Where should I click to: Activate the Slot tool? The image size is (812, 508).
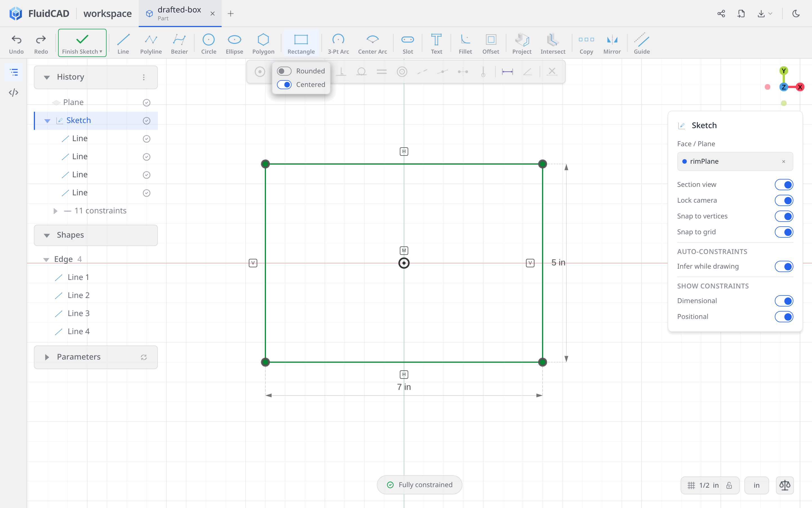[408, 43]
